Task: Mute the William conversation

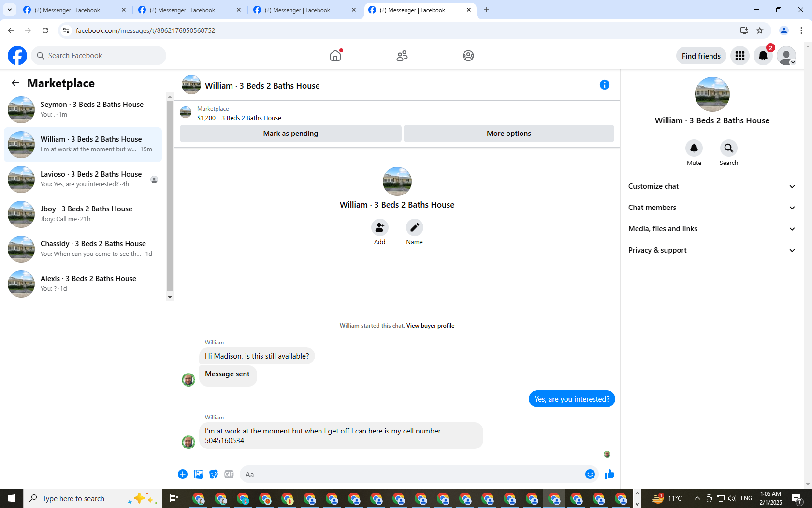Action: [x=694, y=148]
